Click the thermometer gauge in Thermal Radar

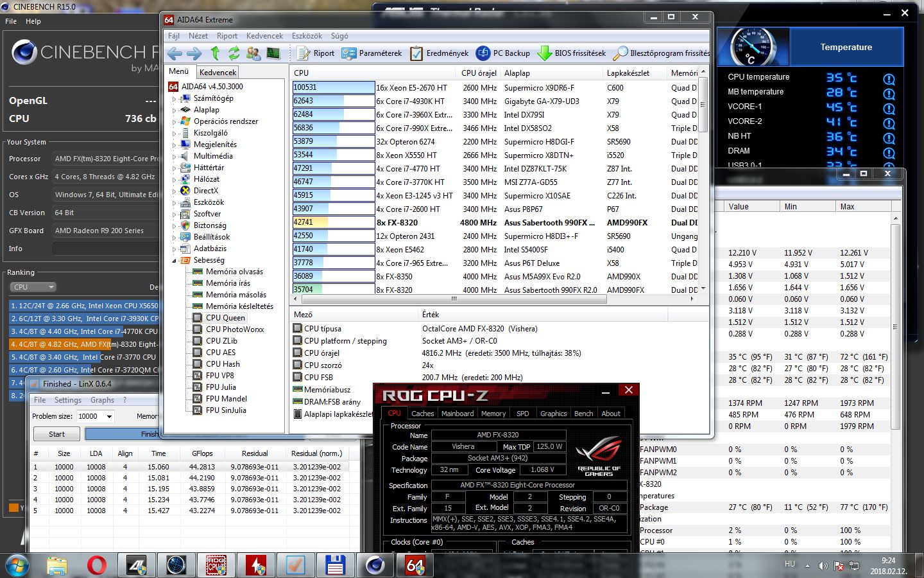click(753, 47)
